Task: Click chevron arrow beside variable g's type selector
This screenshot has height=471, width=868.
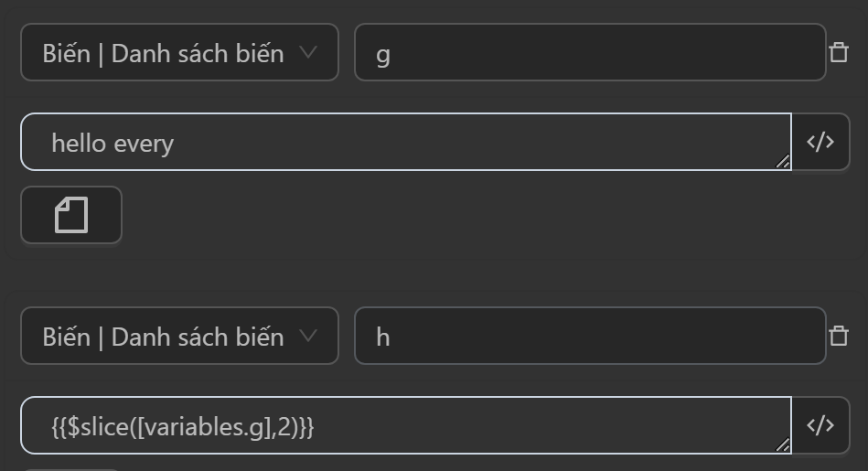Action: (308, 53)
